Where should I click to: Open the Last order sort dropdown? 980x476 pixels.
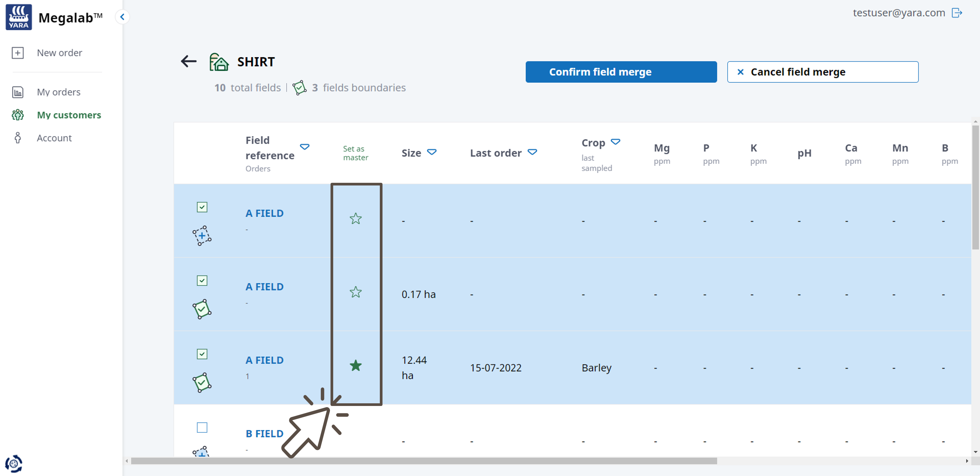pos(532,152)
